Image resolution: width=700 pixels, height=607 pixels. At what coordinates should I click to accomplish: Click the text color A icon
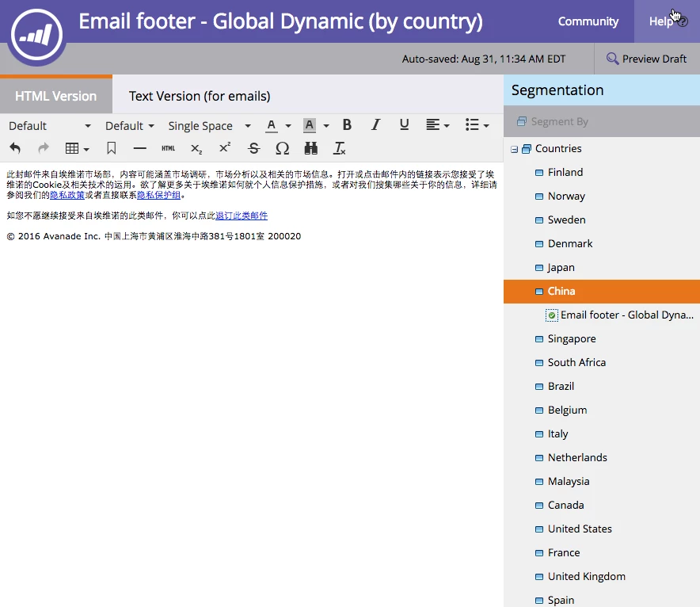[x=272, y=125]
